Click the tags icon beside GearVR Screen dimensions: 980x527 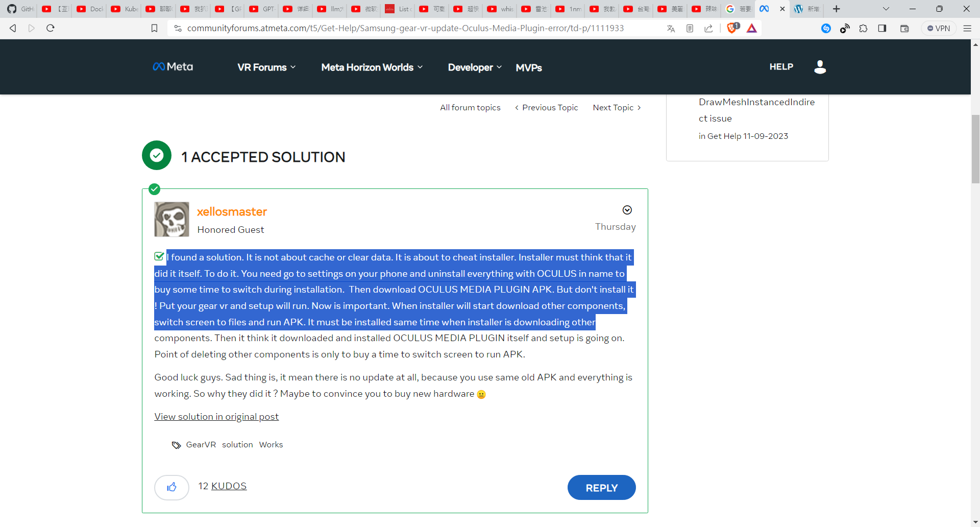click(x=176, y=445)
